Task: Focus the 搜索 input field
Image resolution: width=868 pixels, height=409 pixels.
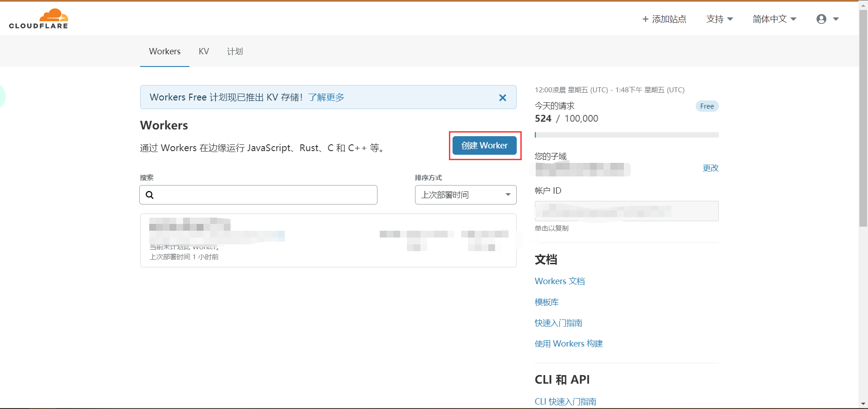Action: click(258, 195)
